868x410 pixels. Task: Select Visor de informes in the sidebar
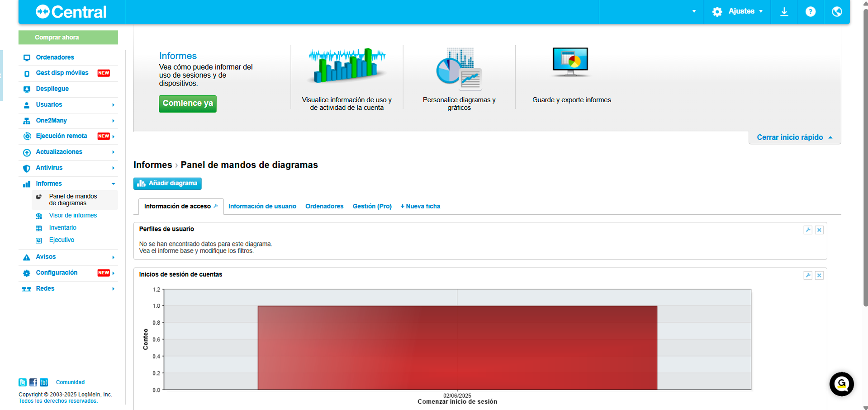click(x=73, y=215)
